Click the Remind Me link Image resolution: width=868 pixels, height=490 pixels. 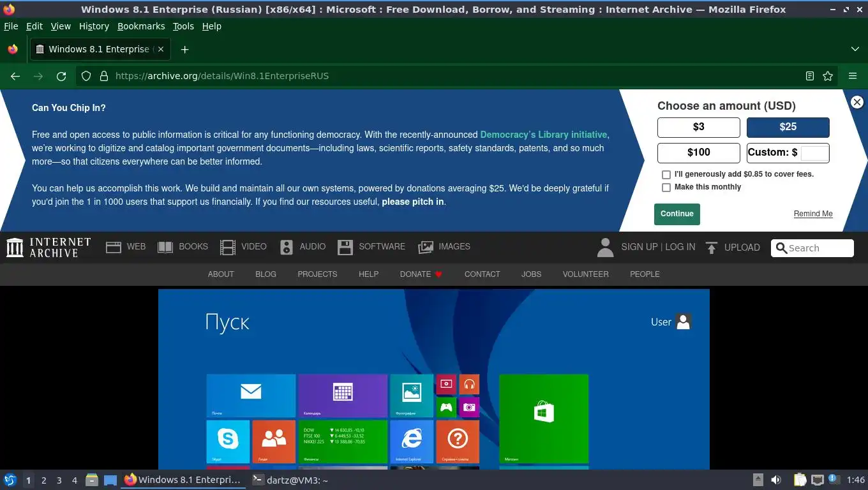pyautogui.click(x=813, y=214)
